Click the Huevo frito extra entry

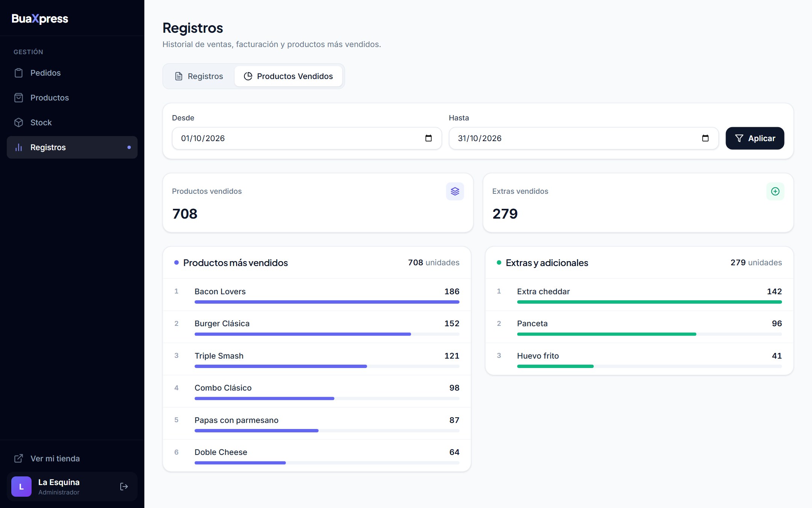point(538,356)
